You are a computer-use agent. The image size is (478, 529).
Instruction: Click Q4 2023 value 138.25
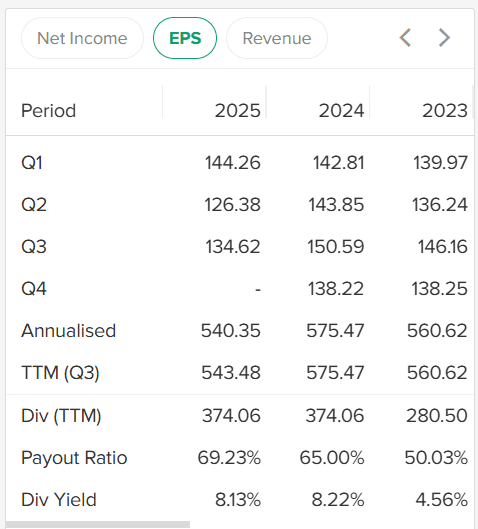tap(440, 289)
